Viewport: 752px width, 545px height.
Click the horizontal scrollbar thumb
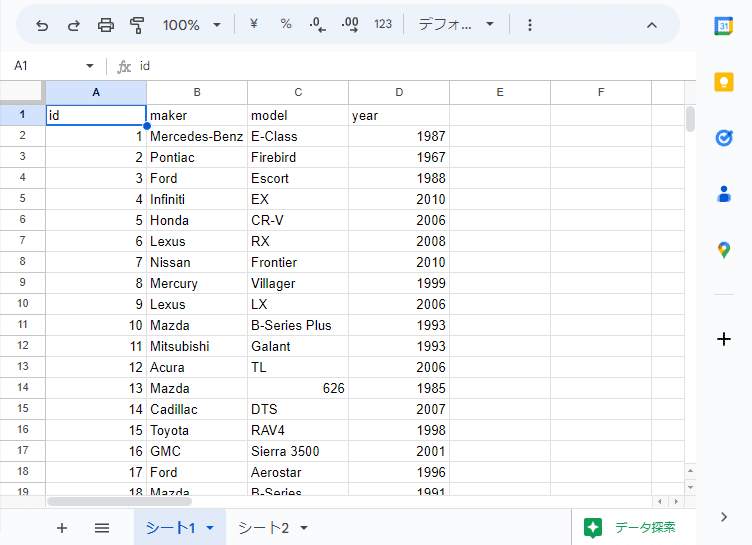(119, 501)
